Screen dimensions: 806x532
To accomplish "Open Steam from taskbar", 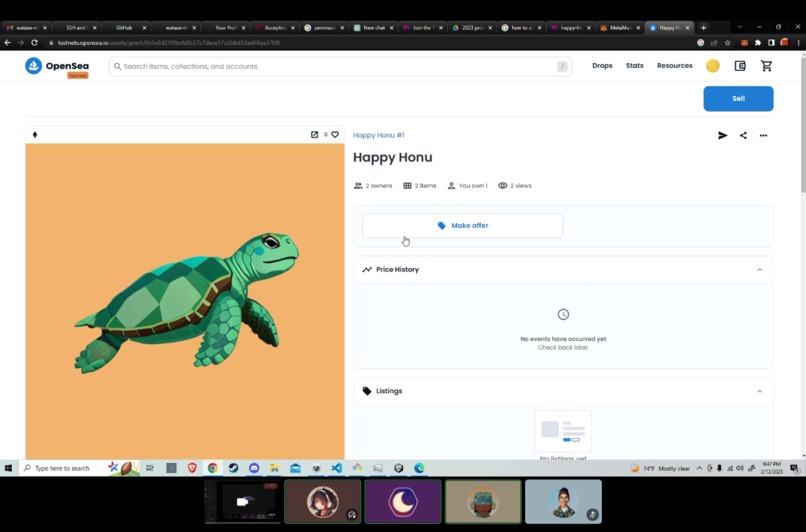I will pos(233,468).
